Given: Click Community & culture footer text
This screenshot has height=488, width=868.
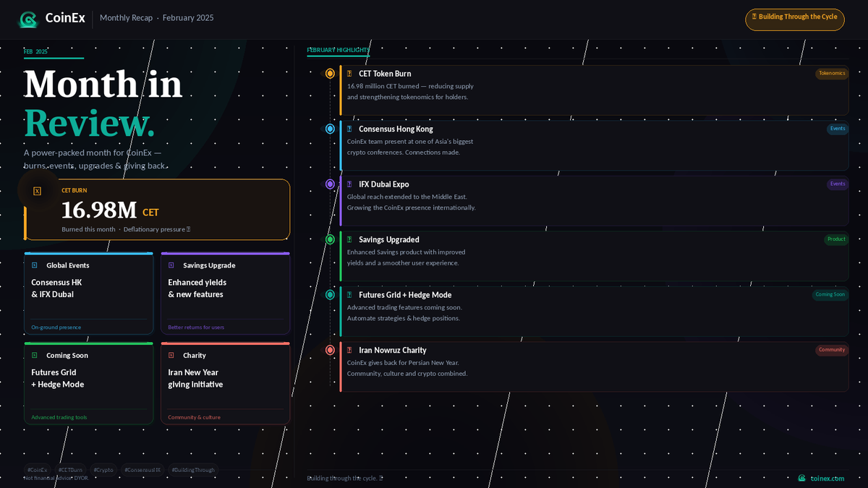Looking at the screenshot, I should click(x=195, y=417).
